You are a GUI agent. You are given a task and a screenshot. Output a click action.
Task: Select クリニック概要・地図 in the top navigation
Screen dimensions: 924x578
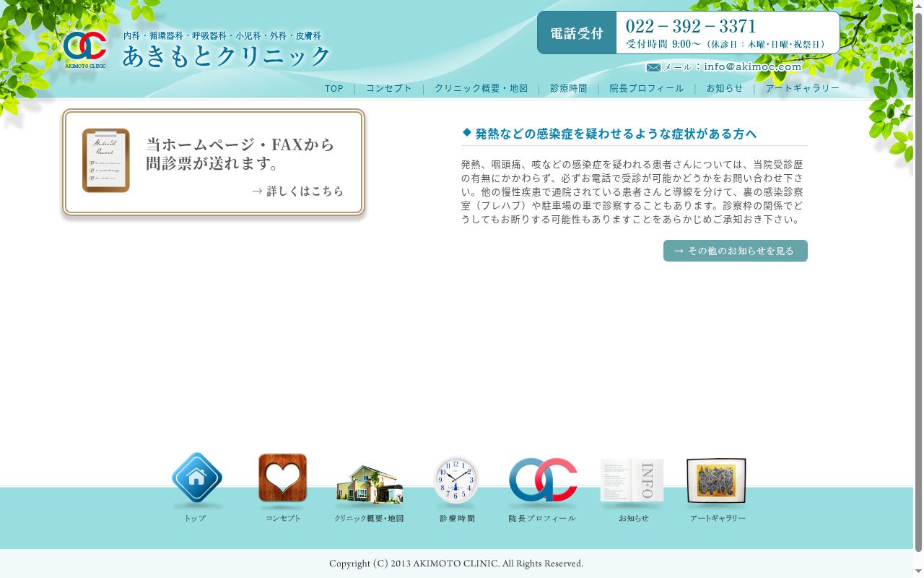click(481, 89)
